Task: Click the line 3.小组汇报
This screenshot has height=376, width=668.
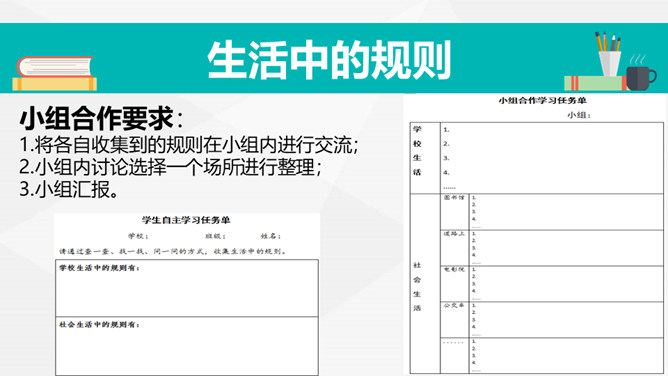Action: pos(69,189)
